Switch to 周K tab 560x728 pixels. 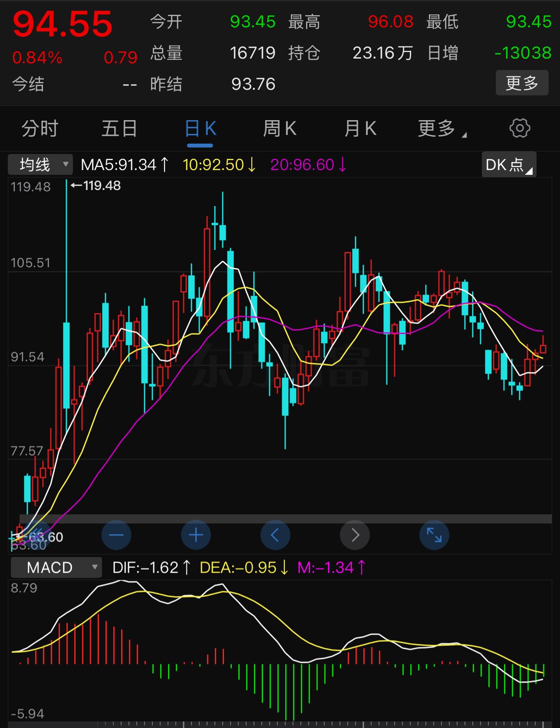point(280,129)
